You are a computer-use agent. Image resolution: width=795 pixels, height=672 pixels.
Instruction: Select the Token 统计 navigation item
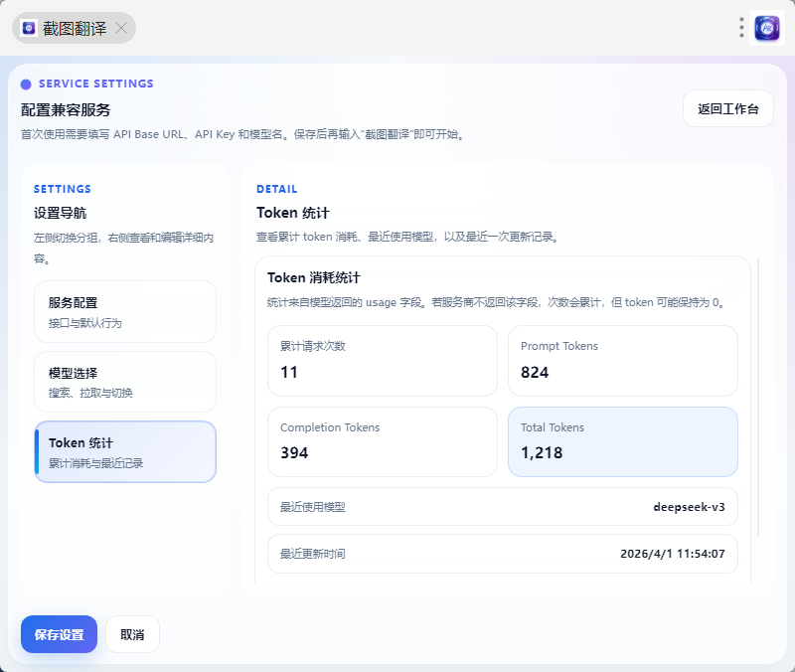click(x=125, y=452)
